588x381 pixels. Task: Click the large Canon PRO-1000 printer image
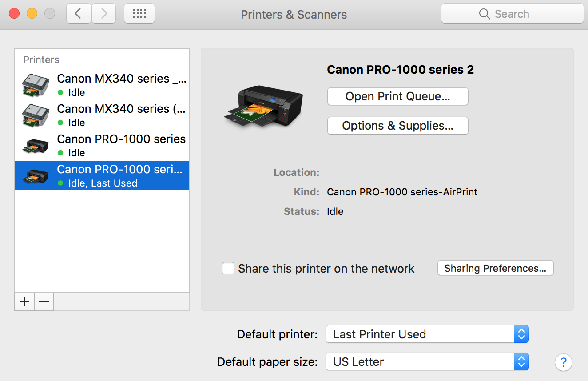[x=263, y=106]
